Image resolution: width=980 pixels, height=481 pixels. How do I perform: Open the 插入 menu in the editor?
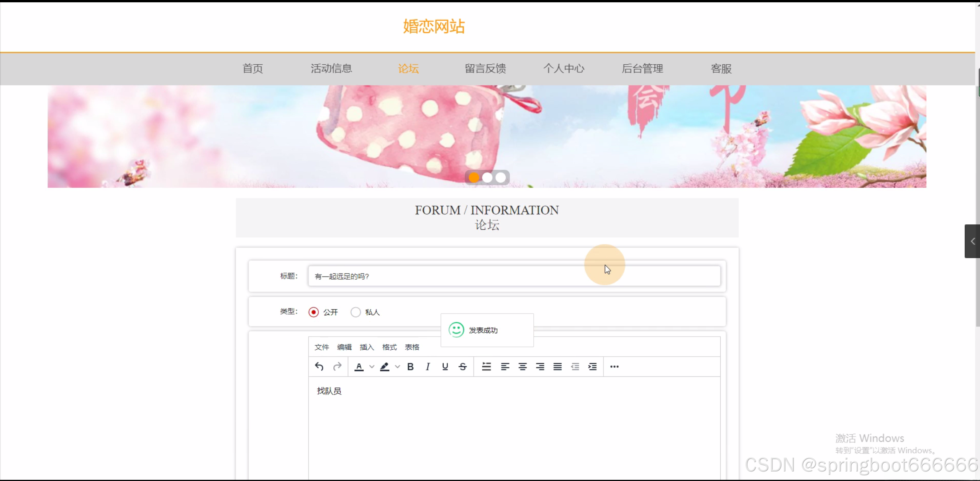367,347
